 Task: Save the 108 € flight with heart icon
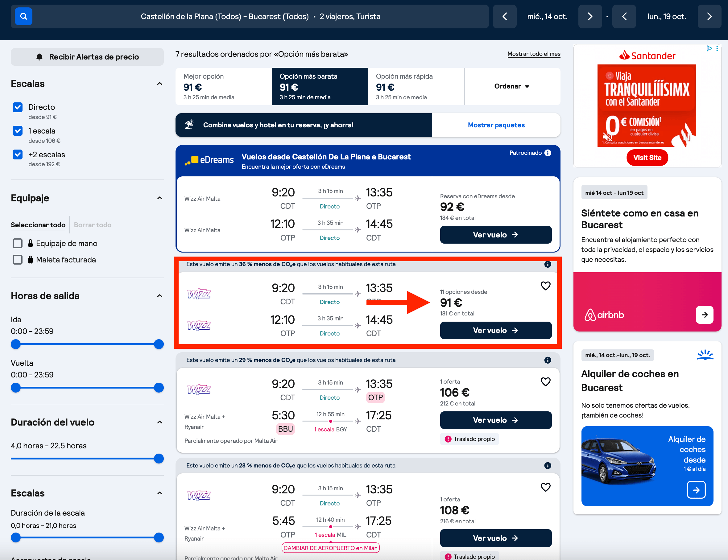coord(546,487)
